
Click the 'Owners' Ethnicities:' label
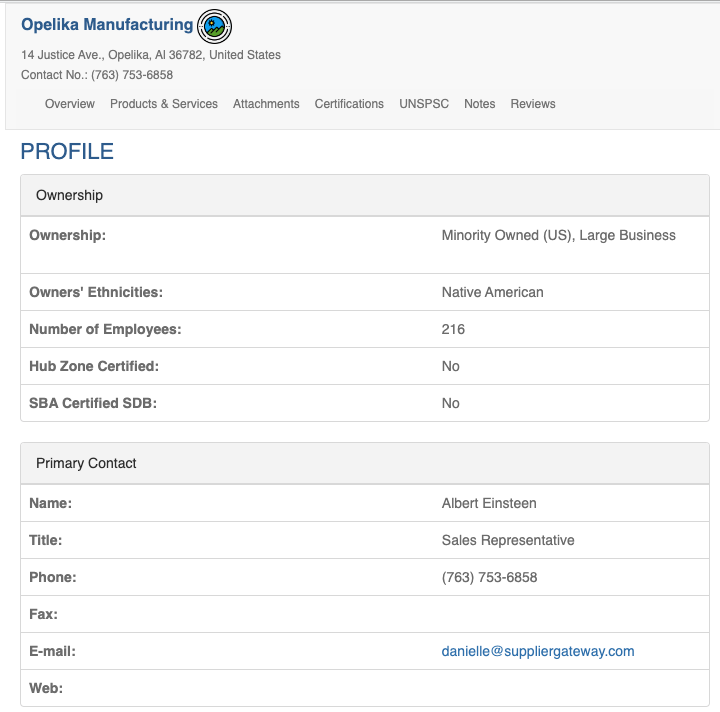(96, 292)
